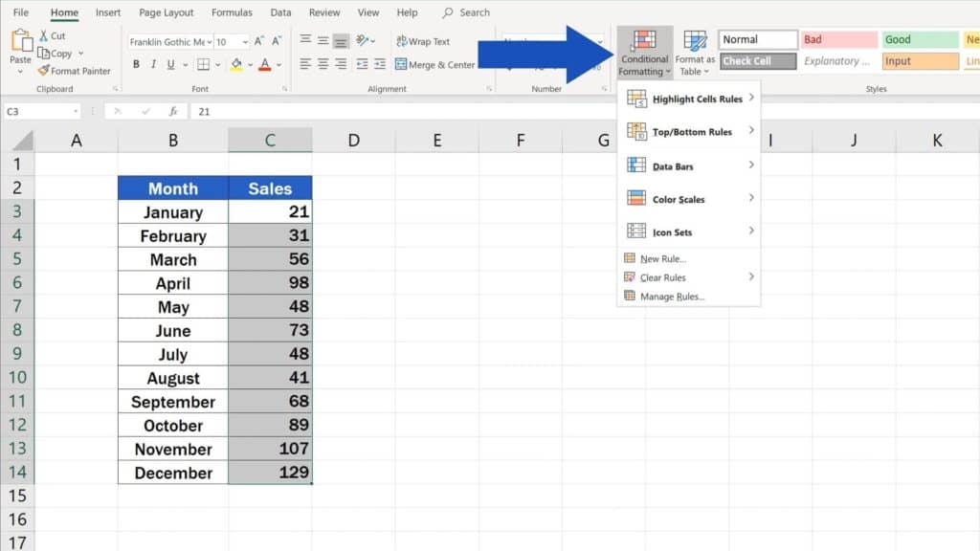The height and width of the screenshot is (551, 980).
Task: Click the Orientation text angle icon
Action: tap(364, 41)
